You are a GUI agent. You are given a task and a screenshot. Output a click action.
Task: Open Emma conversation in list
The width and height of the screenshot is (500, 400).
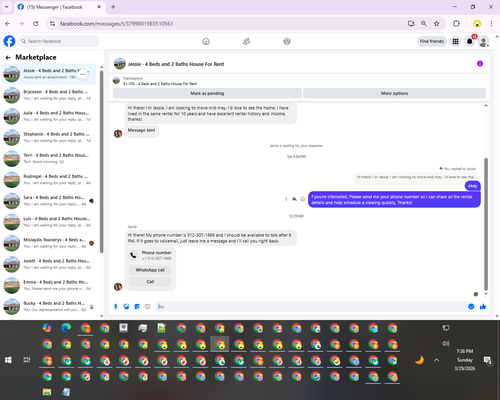(49, 285)
